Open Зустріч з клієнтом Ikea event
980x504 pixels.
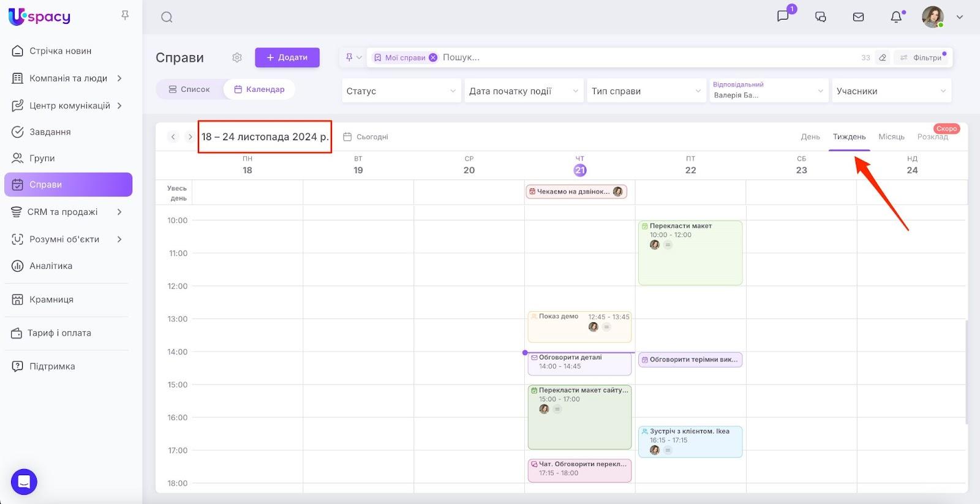(x=690, y=442)
